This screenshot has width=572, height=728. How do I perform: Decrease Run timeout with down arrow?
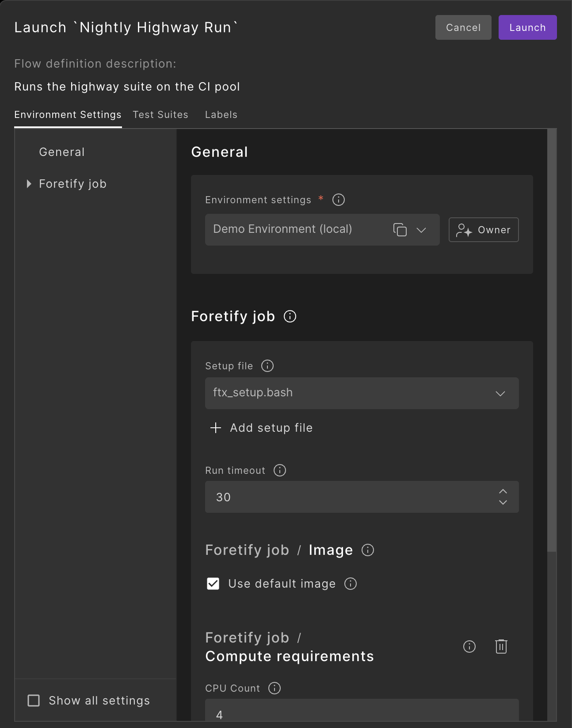(x=503, y=502)
